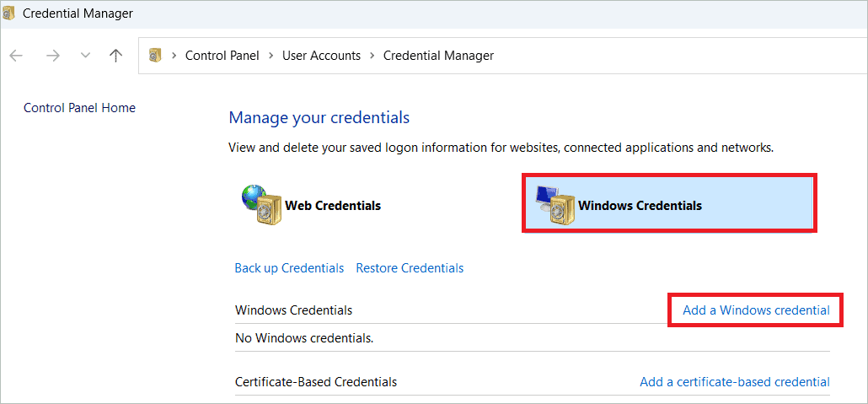This screenshot has height=404, width=868.
Task: Click Add a Windows credential link
Action: (x=756, y=310)
